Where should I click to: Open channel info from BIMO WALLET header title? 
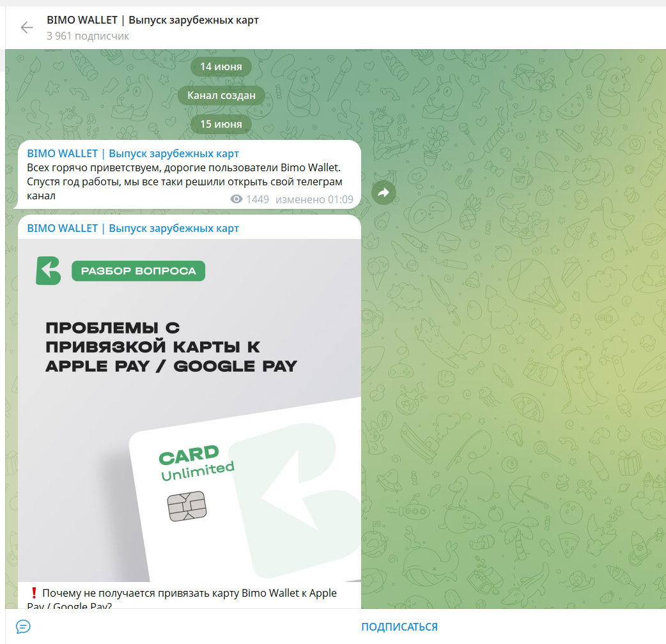[153, 20]
